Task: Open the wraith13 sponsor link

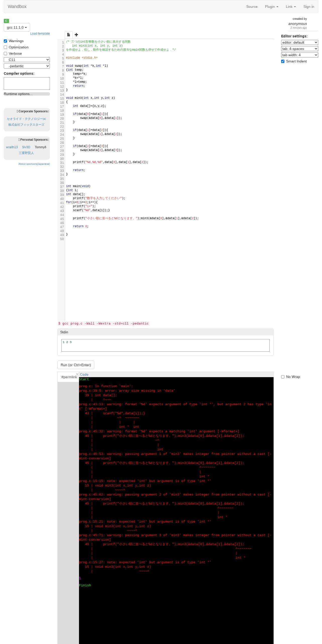Action: pyautogui.click(x=12, y=147)
